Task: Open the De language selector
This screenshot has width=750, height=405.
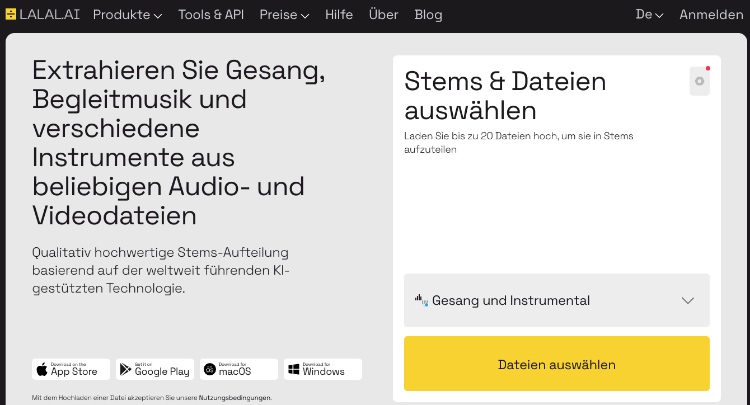Action: click(x=649, y=15)
